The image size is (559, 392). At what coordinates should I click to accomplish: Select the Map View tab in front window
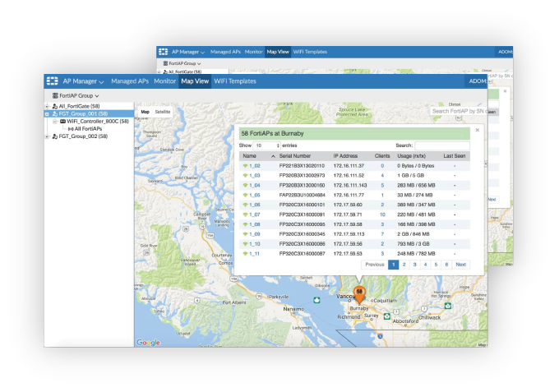[x=195, y=81]
